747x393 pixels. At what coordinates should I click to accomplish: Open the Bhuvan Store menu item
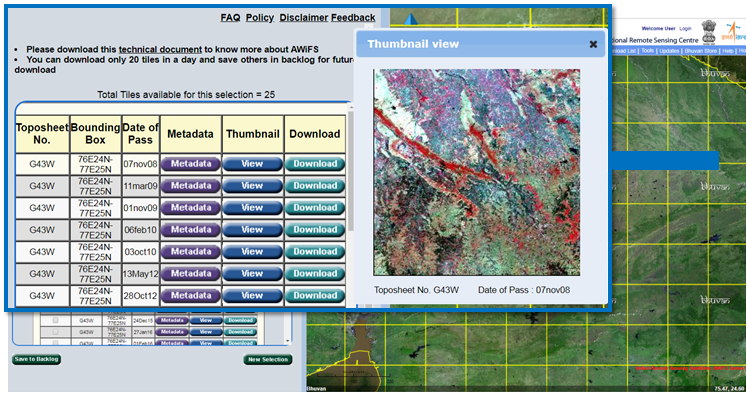(x=700, y=50)
